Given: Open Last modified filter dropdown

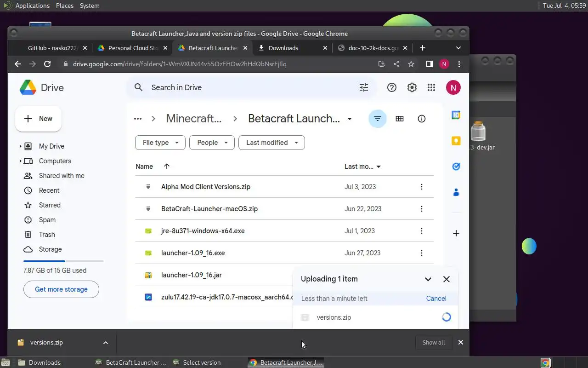Looking at the screenshot, I should 271,143.
